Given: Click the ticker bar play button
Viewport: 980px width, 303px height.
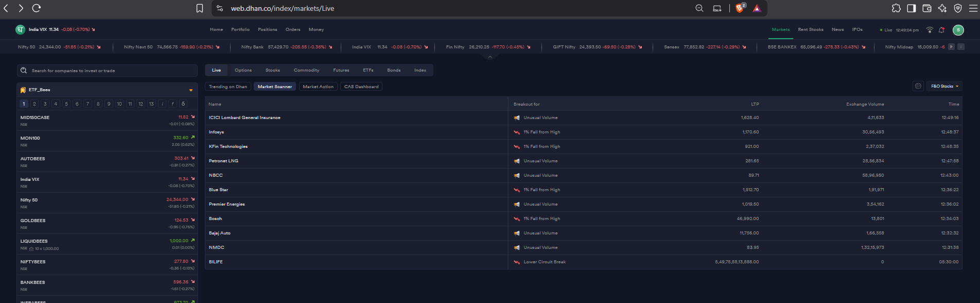Looking at the screenshot, I should (951, 47).
